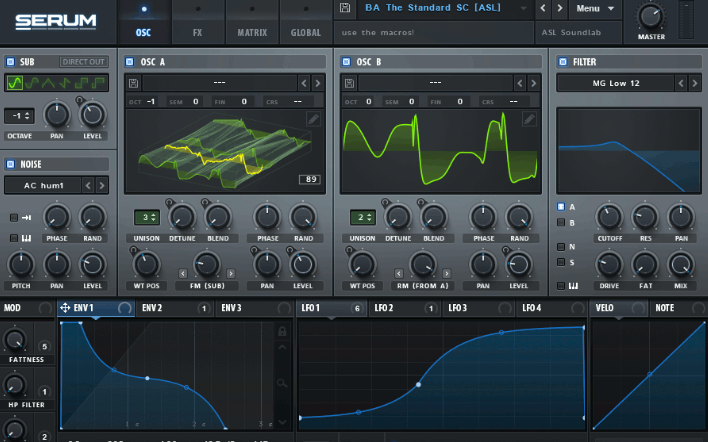Open OSC A wavetable editor pencil icon
Image resolution: width=708 pixels, height=442 pixels.
pos(313,119)
